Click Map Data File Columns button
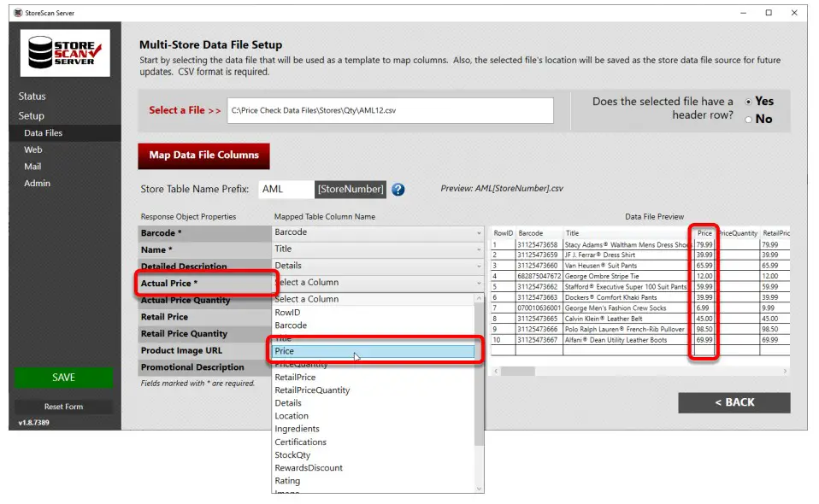 click(203, 155)
